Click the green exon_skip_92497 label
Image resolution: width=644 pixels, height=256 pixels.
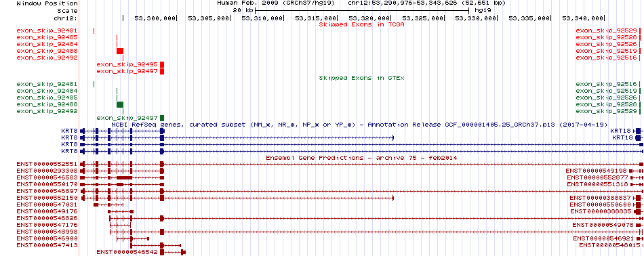pos(127,118)
